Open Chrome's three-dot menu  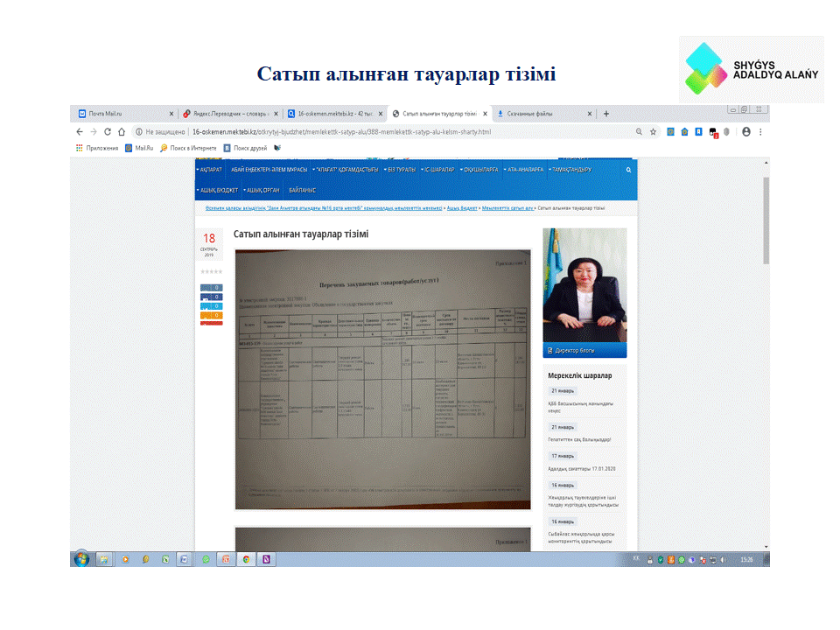point(760,132)
